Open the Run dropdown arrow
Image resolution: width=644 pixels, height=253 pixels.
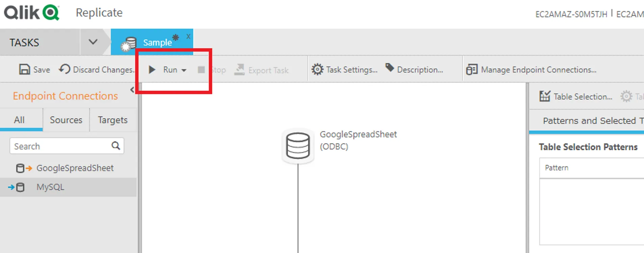184,70
